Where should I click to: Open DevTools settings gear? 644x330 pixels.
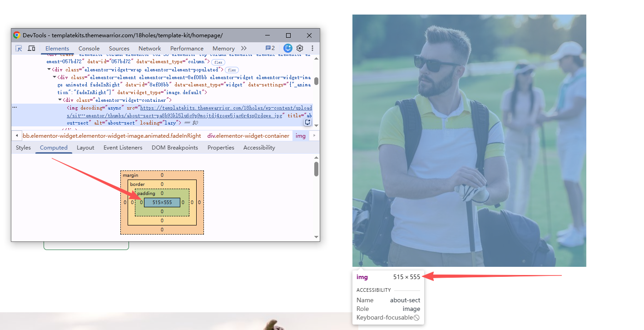point(300,48)
